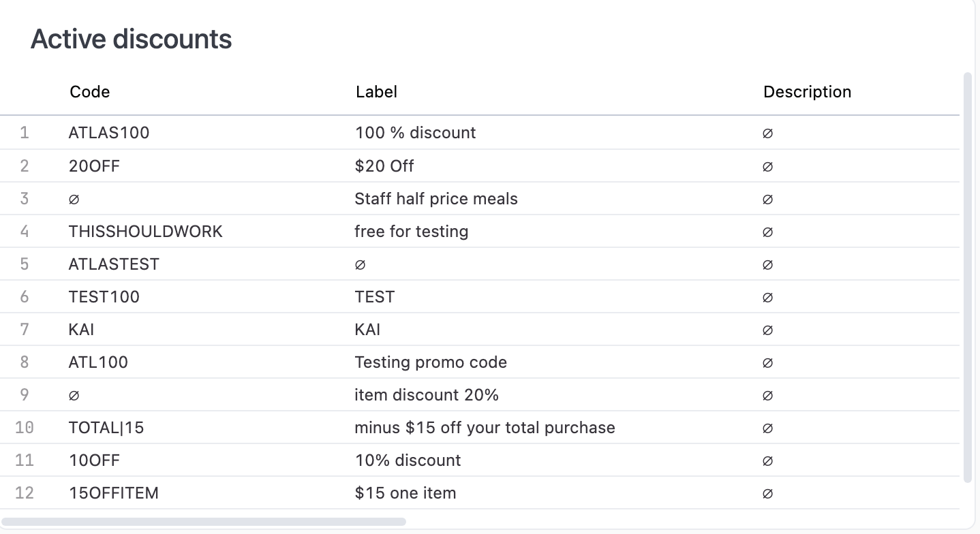Open the cell labeled Staff half price meals
Viewport: 980px width, 534px height.
436,199
